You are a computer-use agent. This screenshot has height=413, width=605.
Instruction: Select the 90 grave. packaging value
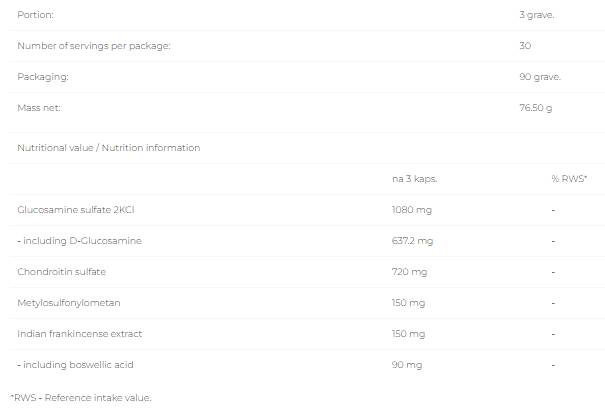(x=540, y=76)
